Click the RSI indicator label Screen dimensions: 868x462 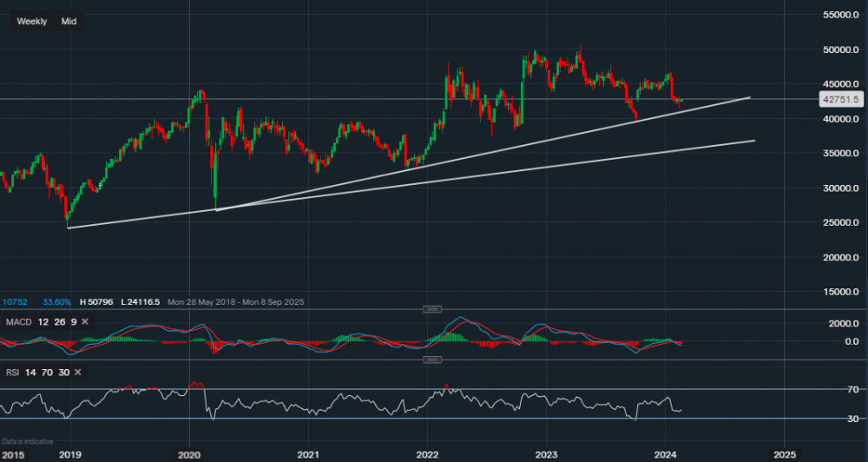pyautogui.click(x=14, y=373)
